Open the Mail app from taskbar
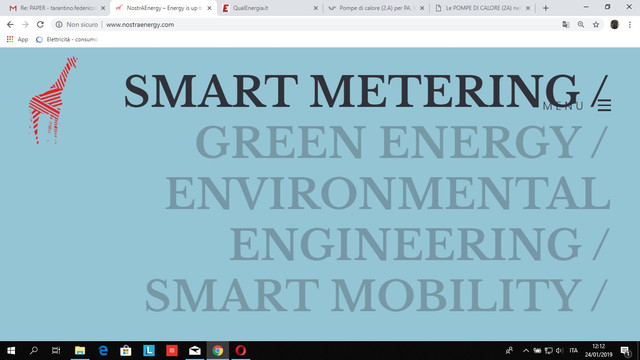This screenshot has width=640, height=360. pos(195,351)
